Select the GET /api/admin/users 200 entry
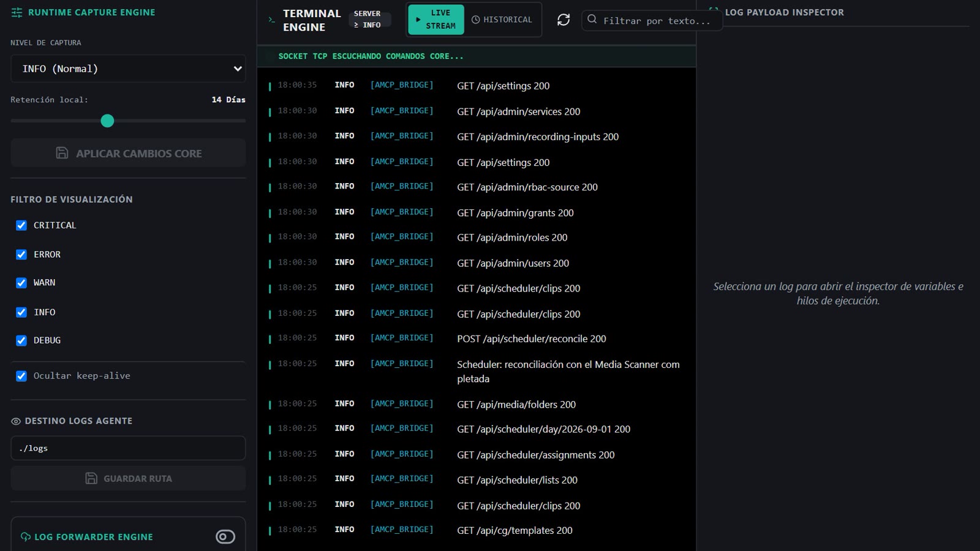The height and width of the screenshot is (551, 980). (x=477, y=263)
